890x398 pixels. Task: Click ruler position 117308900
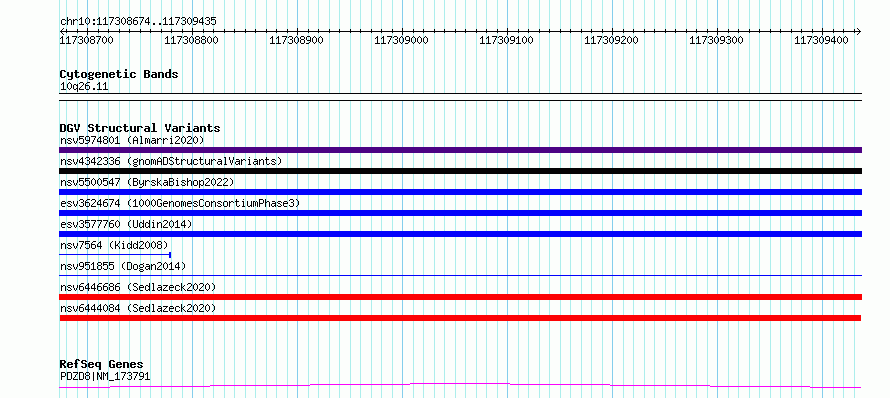pos(297,40)
